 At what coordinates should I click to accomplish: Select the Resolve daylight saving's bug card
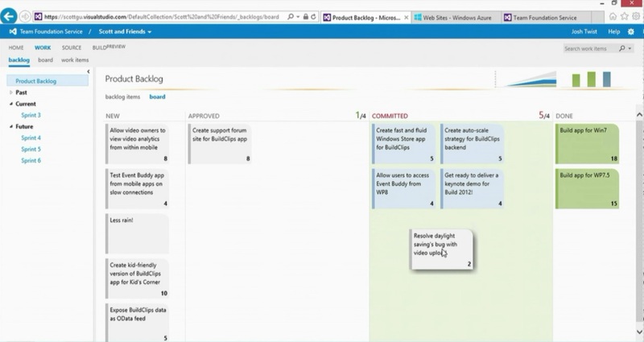point(441,249)
